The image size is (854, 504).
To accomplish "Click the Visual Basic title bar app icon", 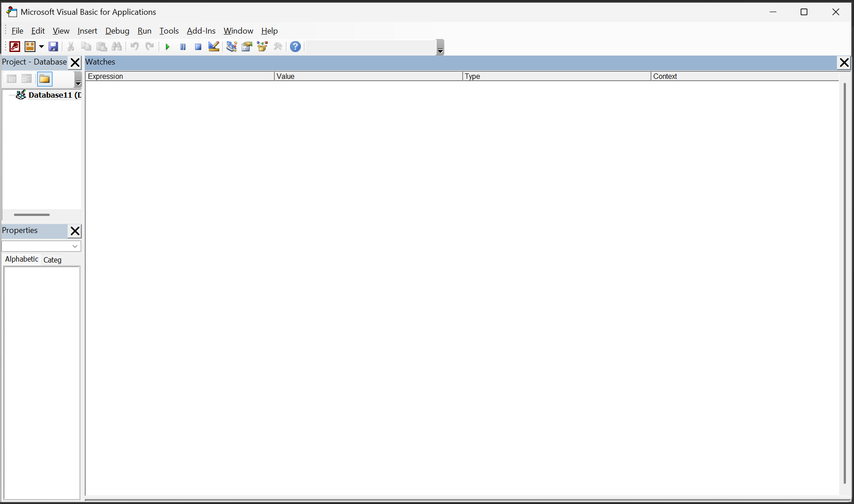I will pos(12,12).
